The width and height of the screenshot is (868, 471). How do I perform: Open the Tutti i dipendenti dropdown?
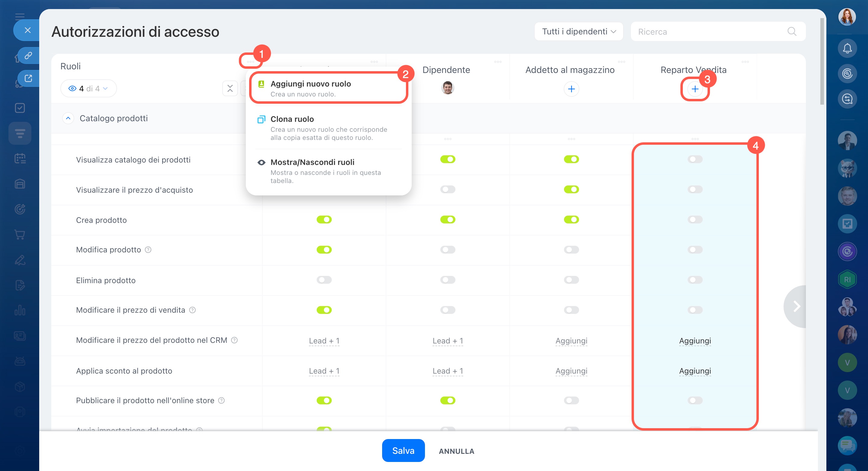(x=578, y=31)
